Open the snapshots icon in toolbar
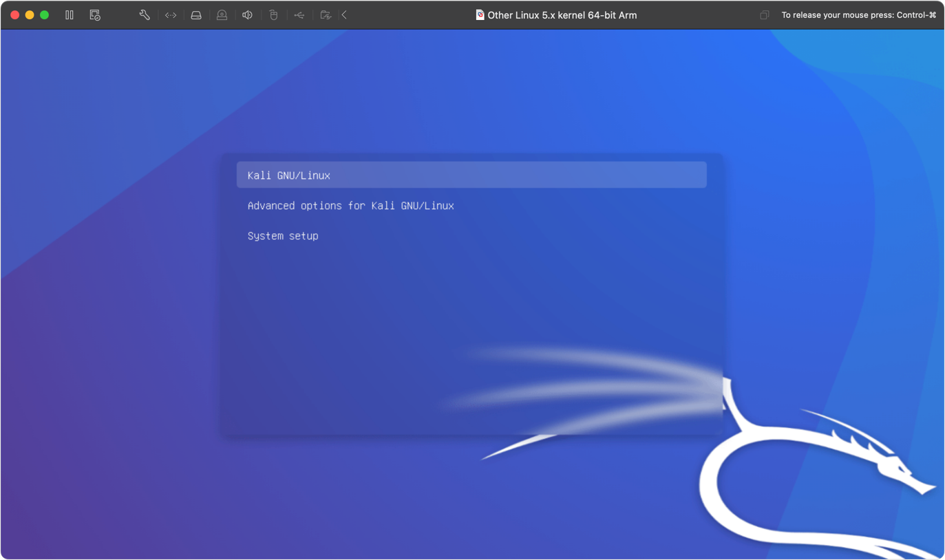Image resolution: width=945 pixels, height=560 pixels. pos(95,14)
